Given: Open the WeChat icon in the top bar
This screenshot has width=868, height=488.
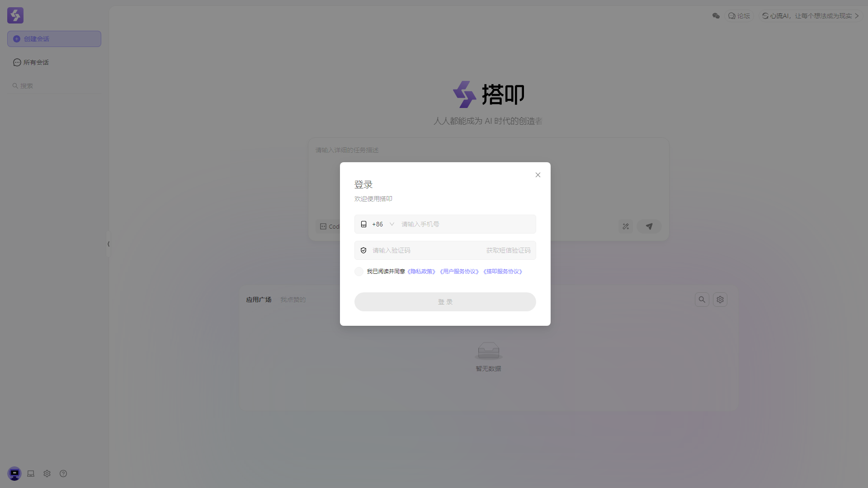Looking at the screenshot, I should tap(716, 15).
